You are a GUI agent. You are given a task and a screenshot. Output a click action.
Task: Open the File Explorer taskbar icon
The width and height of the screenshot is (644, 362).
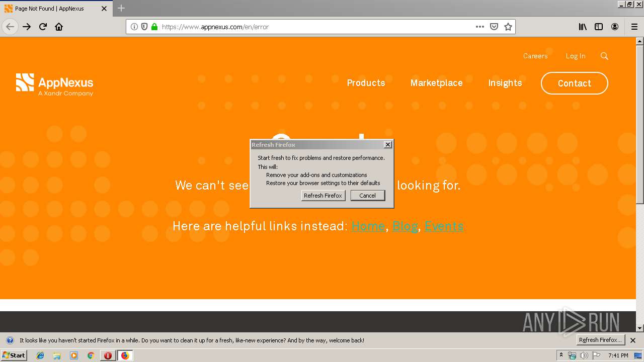coord(57,355)
